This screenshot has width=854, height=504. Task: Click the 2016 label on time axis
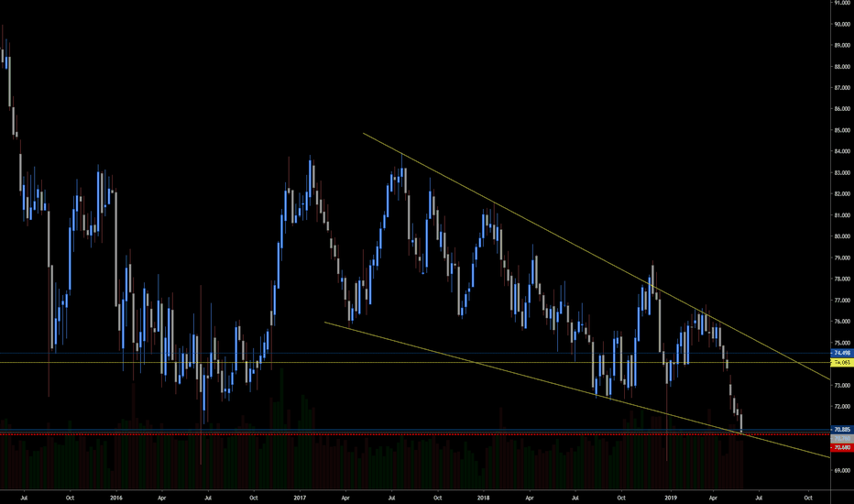pyautogui.click(x=116, y=498)
